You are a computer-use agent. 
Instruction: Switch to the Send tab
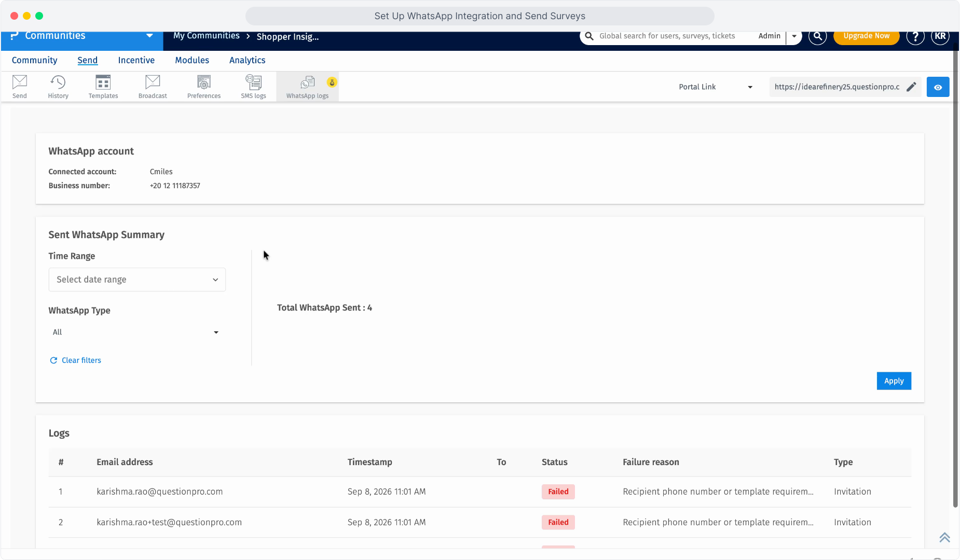click(87, 60)
